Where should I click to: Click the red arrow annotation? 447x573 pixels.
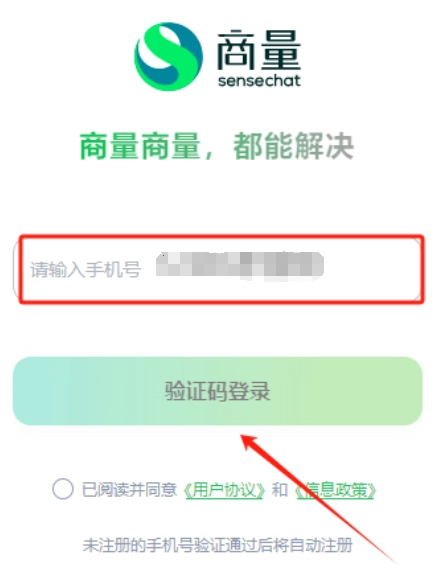[317, 496]
